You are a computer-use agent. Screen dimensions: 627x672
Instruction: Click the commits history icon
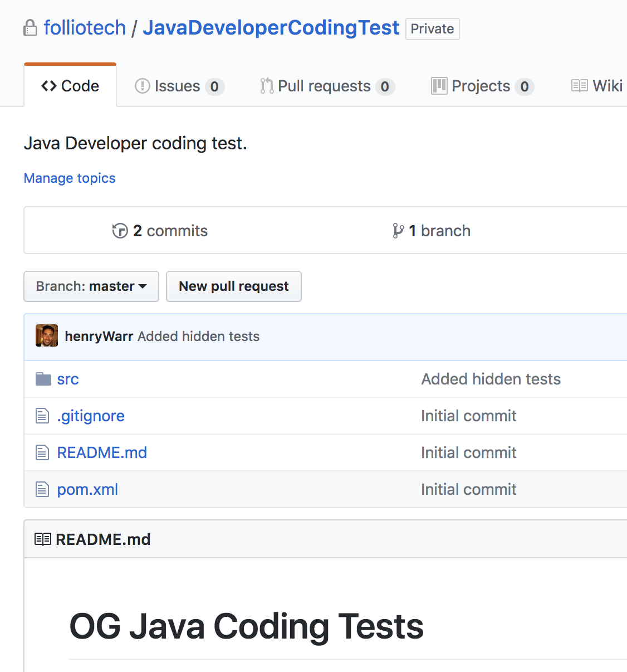coord(120,230)
